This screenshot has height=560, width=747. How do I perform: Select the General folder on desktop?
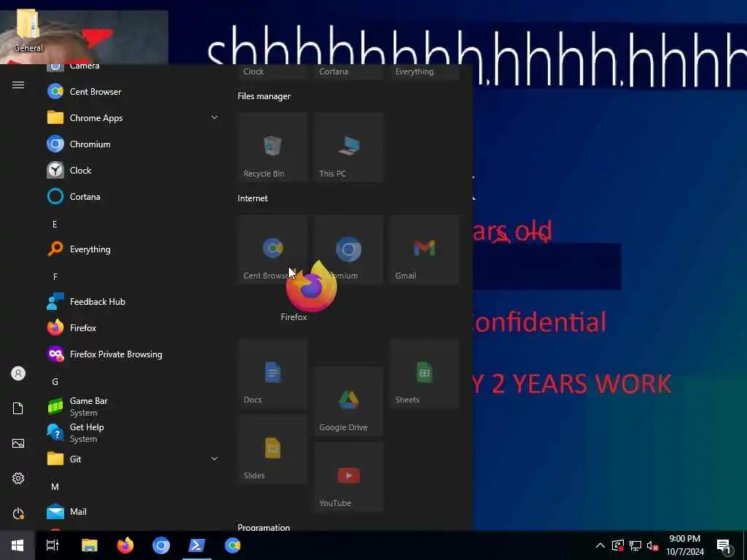tap(28, 31)
